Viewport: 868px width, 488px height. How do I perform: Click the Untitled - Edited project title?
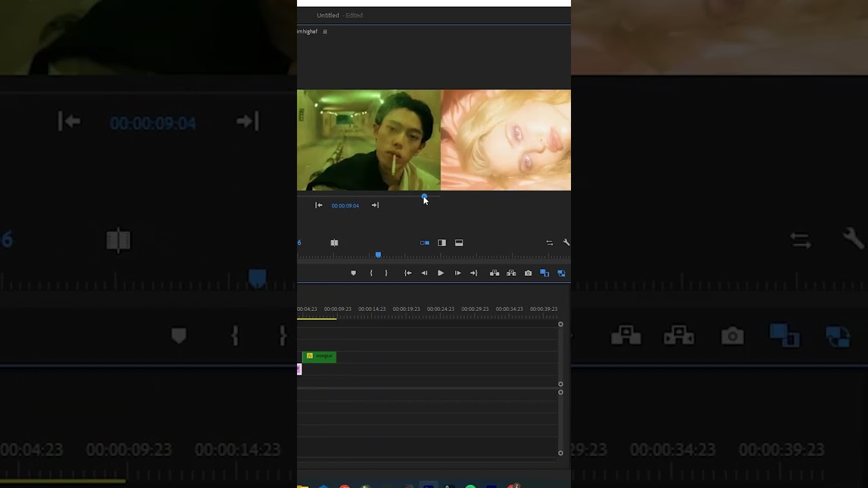click(340, 16)
